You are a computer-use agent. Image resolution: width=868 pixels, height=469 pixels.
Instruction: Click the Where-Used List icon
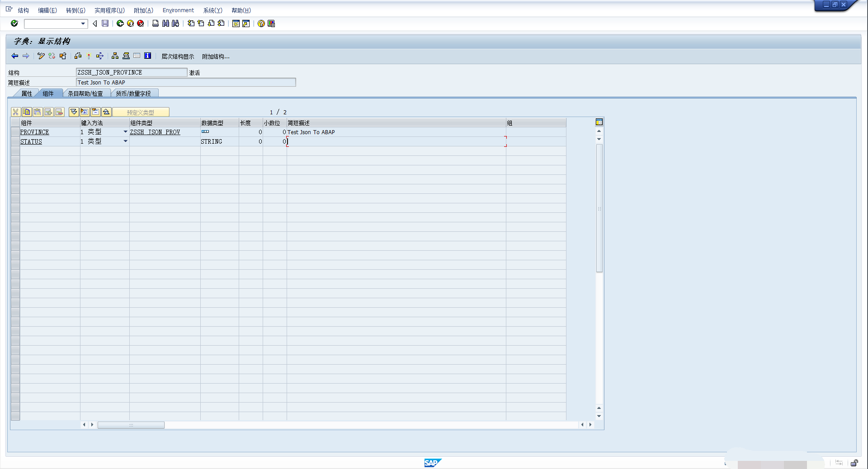(100, 56)
